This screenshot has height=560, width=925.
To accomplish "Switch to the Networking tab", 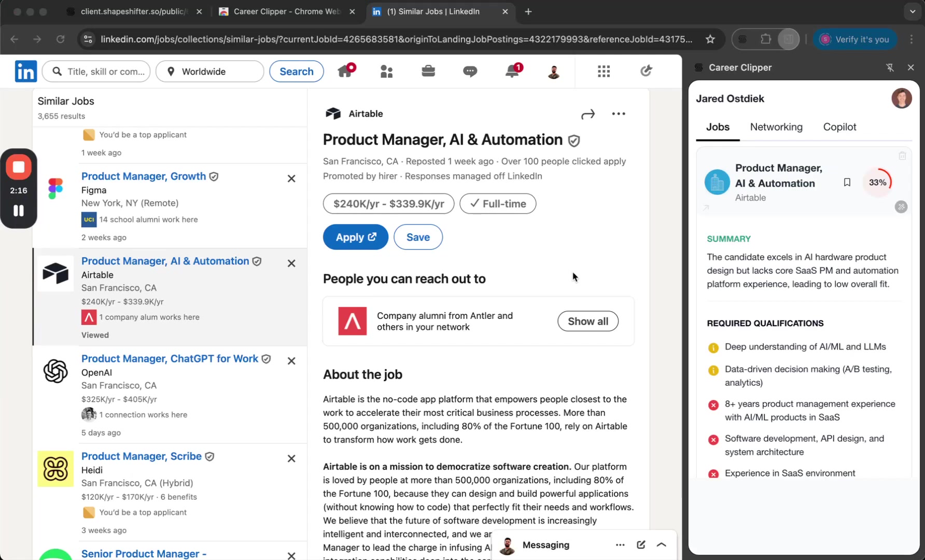I will tap(776, 127).
